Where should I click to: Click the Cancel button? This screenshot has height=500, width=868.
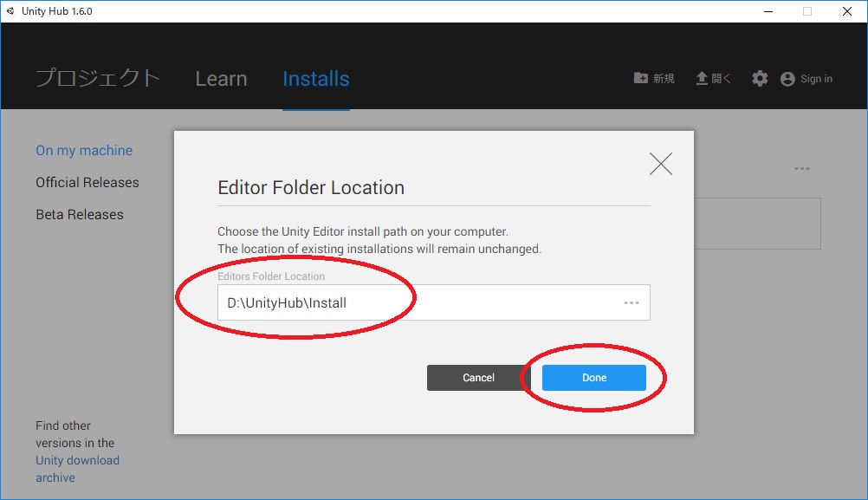pyautogui.click(x=478, y=378)
